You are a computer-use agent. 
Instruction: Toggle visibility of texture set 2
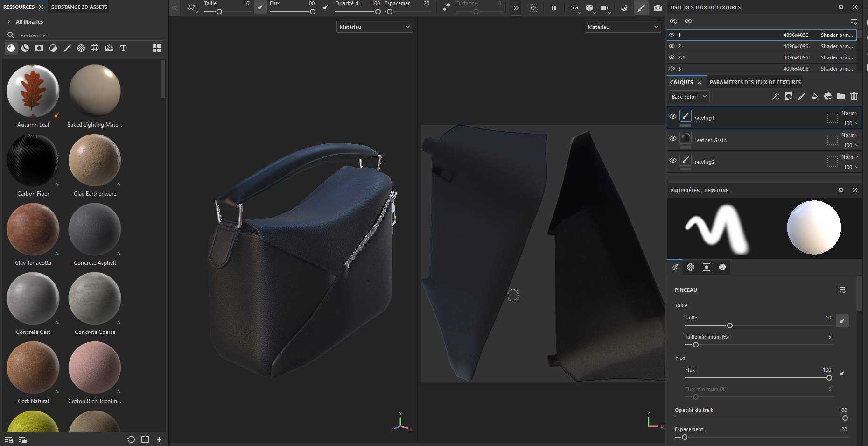[x=672, y=46]
